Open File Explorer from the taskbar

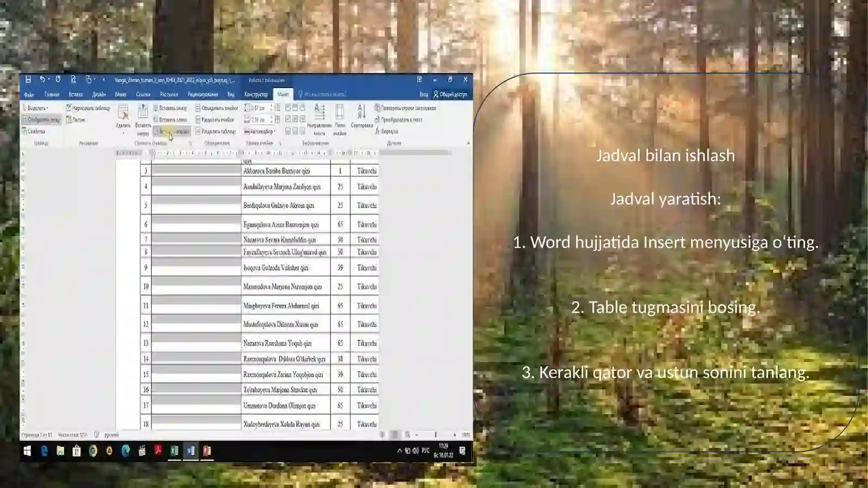pos(60,451)
